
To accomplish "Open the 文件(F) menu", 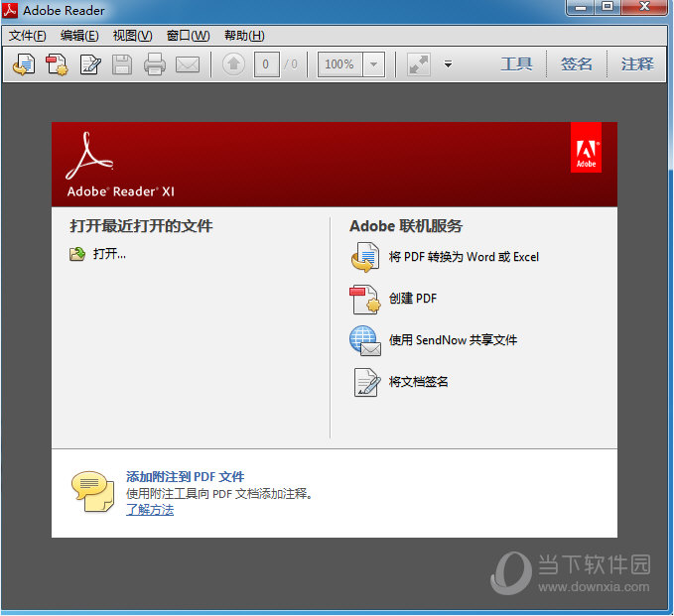I will 28,36.
